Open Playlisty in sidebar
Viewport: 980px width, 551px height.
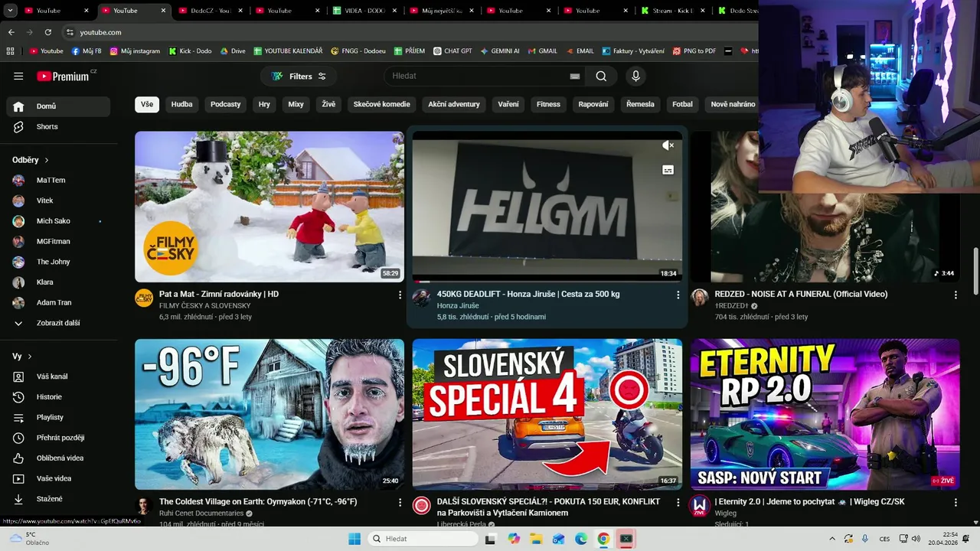point(58,417)
